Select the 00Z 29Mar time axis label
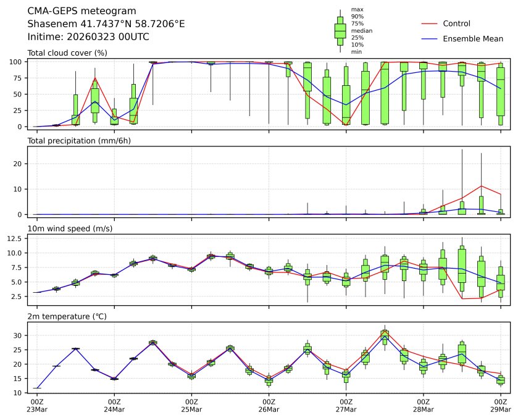Image resolution: width=518 pixels, height=420 pixels. pos(501,405)
